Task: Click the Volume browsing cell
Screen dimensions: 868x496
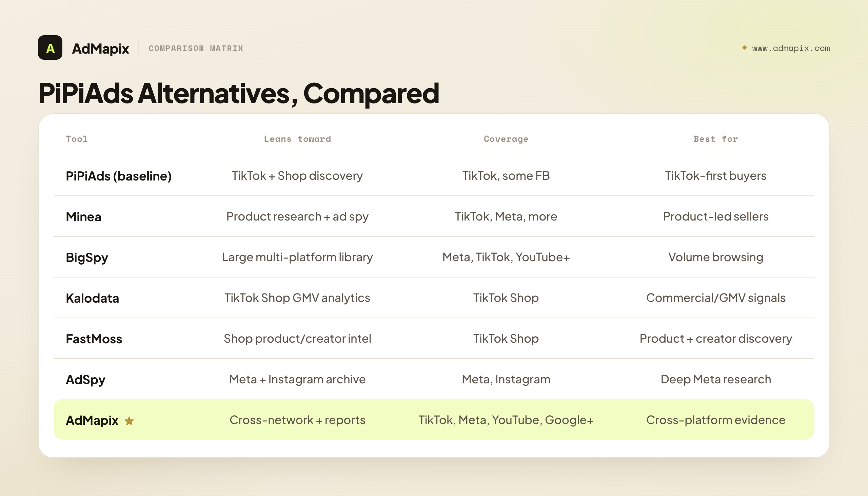Action: click(x=716, y=257)
